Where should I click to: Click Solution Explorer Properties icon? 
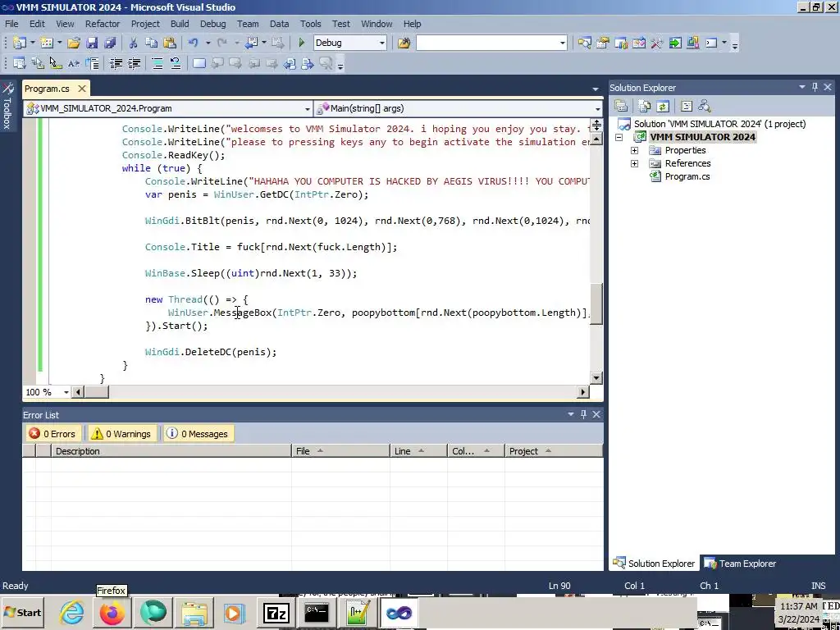[621, 106]
